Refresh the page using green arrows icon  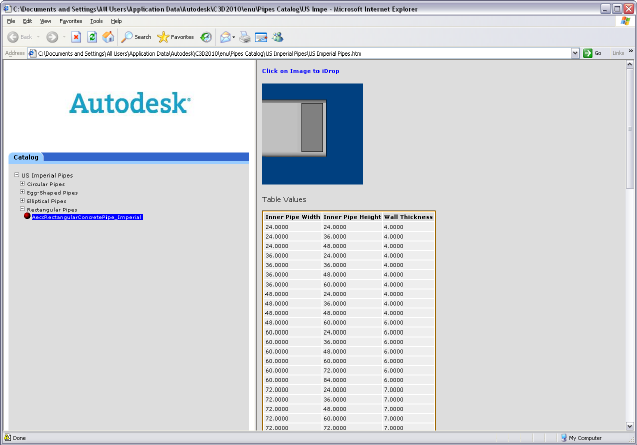coord(92,37)
